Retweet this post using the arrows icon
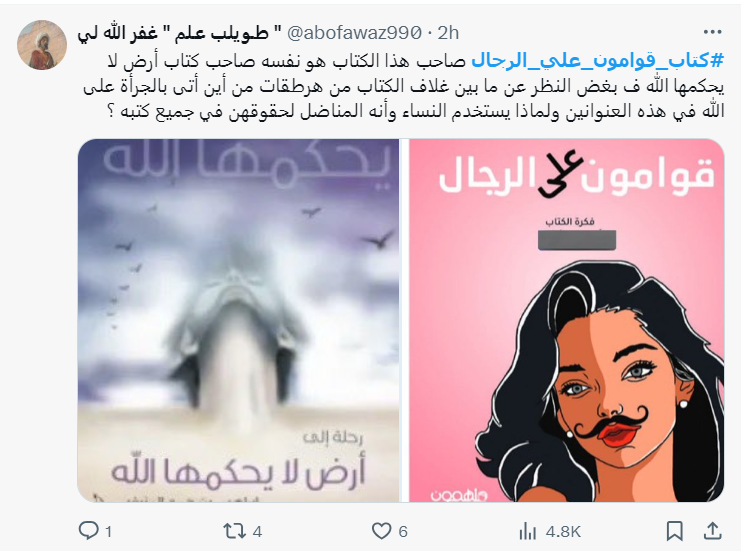This screenshot has height=551, width=741. click(x=235, y=531)
